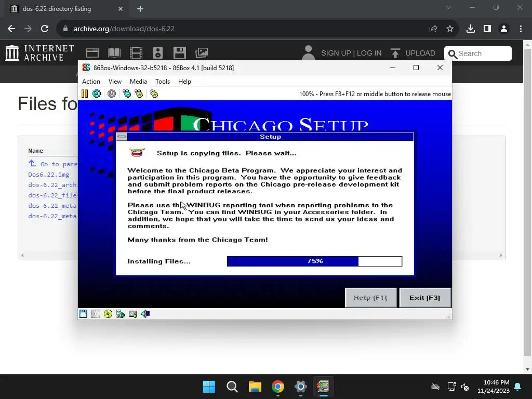Open Settings from the taskbar
The image size is (532, 399).
coord(301,387)
